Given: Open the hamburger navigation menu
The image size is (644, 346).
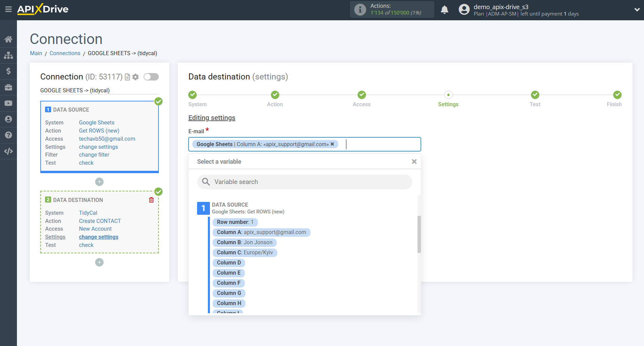Looking at the screenshot, I should coord(8,9).
